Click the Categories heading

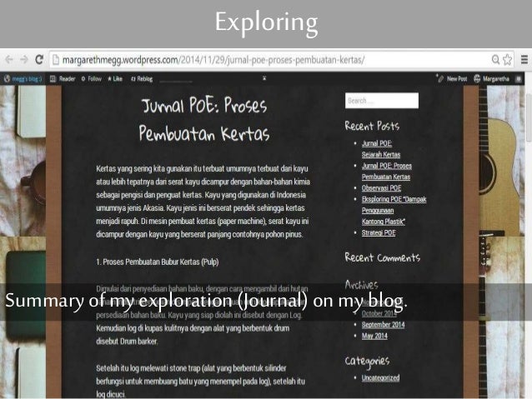pos(367,362)
